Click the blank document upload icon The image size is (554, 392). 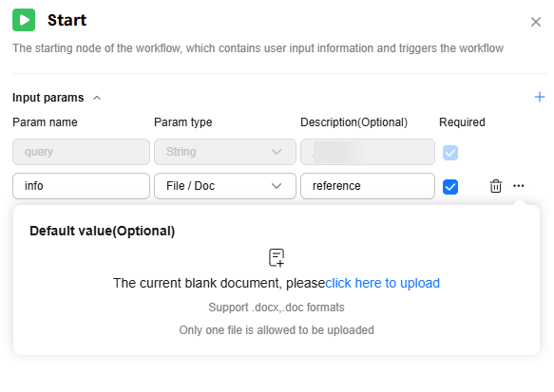coord(277,257)
